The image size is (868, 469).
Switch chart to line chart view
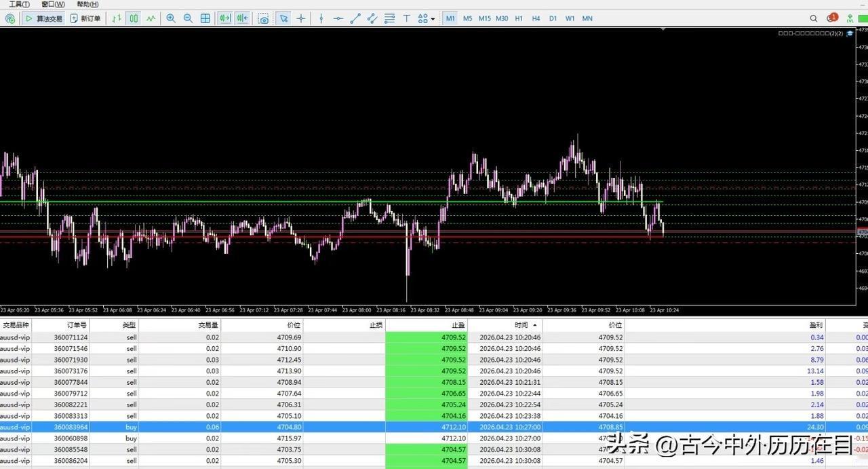tap(151, 18)
